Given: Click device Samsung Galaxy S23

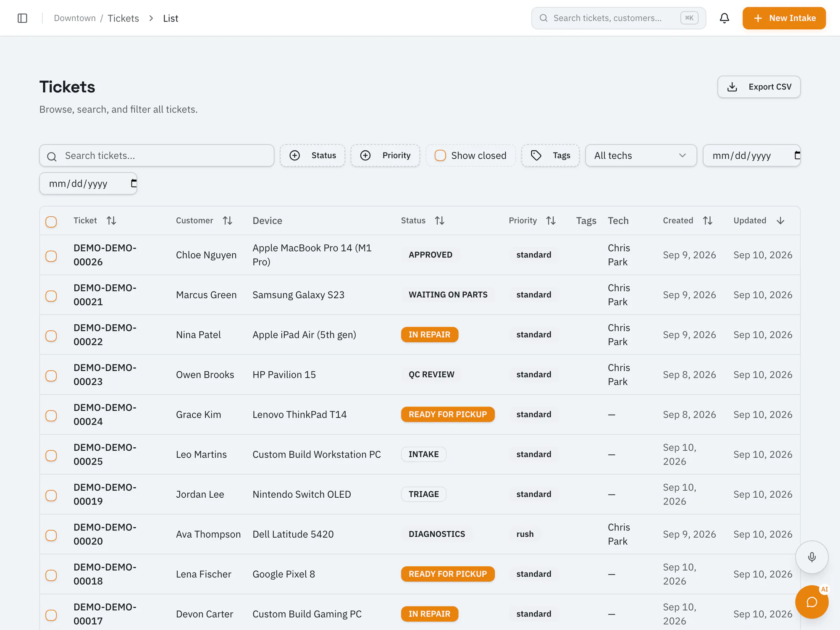Looking at the screenshot, I should point(298,295).
